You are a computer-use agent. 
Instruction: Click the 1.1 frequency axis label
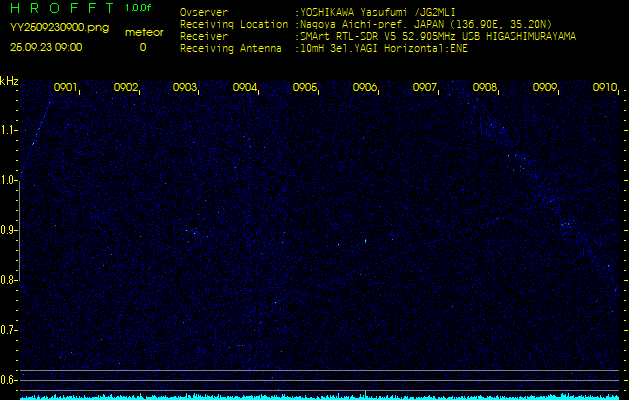point(8,130)
